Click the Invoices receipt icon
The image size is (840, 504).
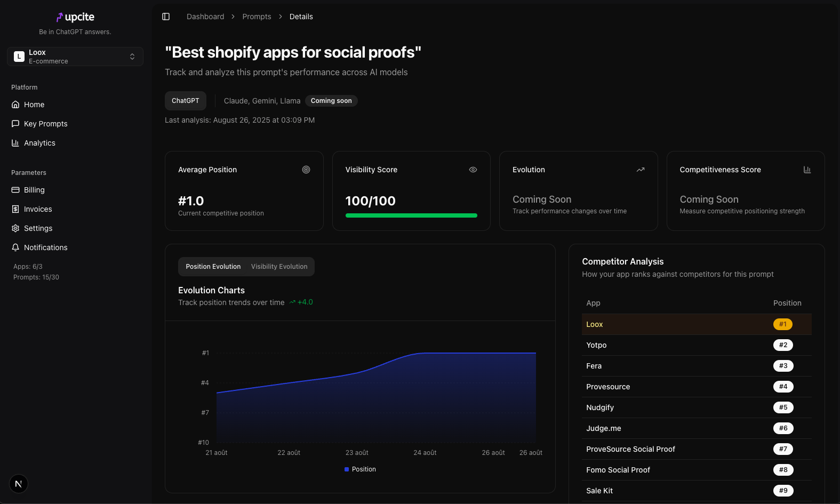click(15, 209)
